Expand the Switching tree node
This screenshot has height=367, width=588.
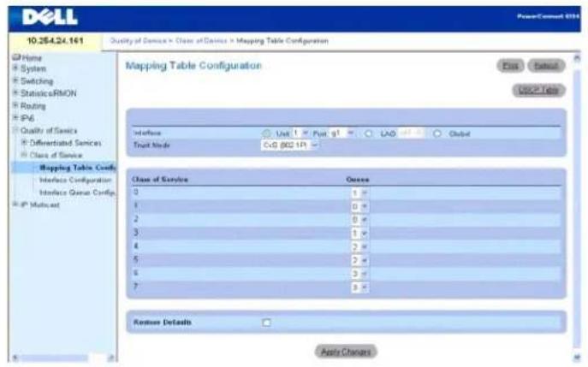[x=15, y=80]
